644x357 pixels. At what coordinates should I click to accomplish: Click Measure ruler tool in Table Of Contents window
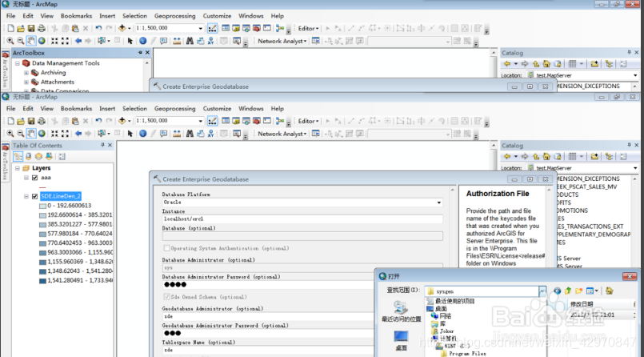(x=177, y=134)
